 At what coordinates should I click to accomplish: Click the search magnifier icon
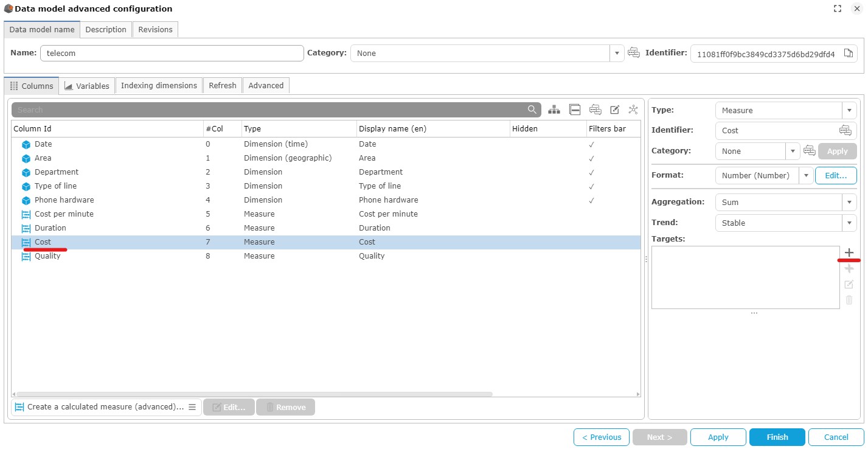click(532, 110)
